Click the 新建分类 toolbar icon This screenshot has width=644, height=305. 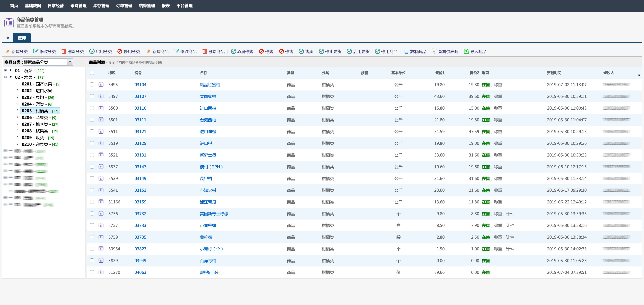point(8,51)
